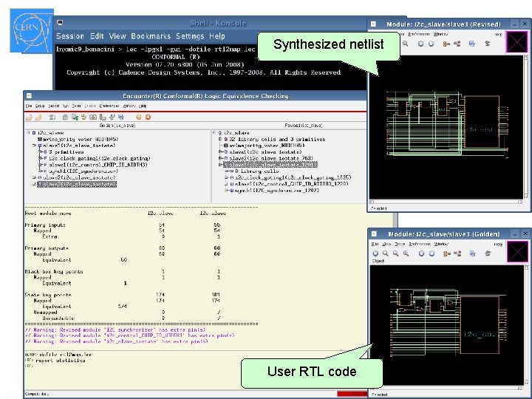The width and height of the screenshot is (532, 399).
Task: Click blue document icon in Golden toolbar
Action: coord(472,253)
